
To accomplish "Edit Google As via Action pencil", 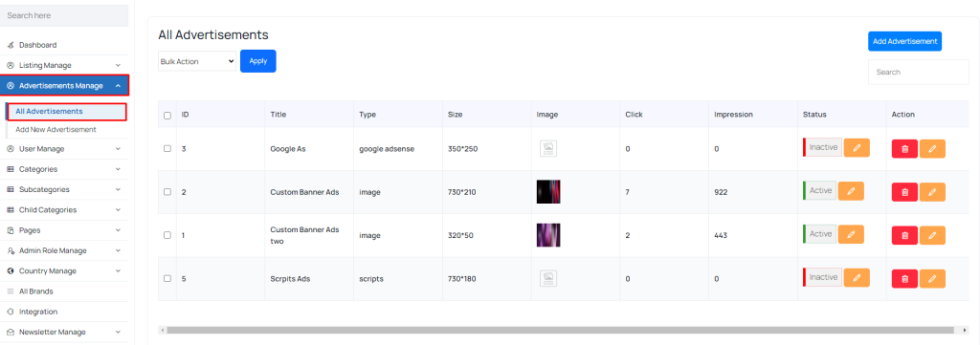I will pos(932,148).
